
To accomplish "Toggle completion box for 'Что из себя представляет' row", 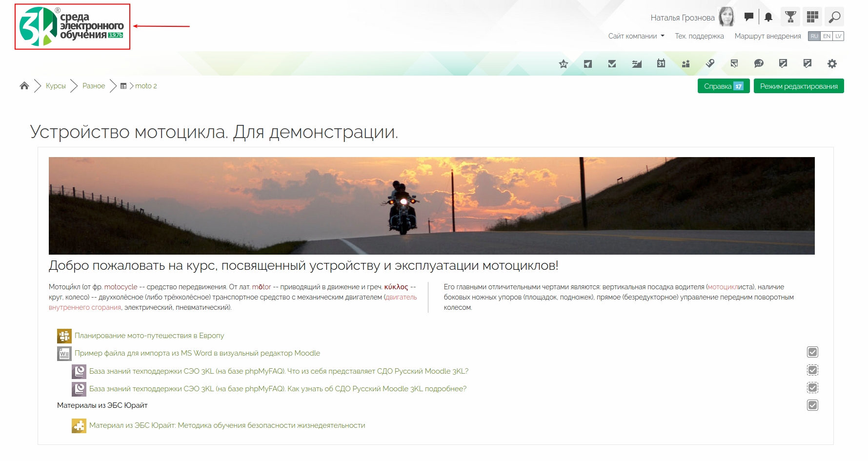I will tap(812, 370).
